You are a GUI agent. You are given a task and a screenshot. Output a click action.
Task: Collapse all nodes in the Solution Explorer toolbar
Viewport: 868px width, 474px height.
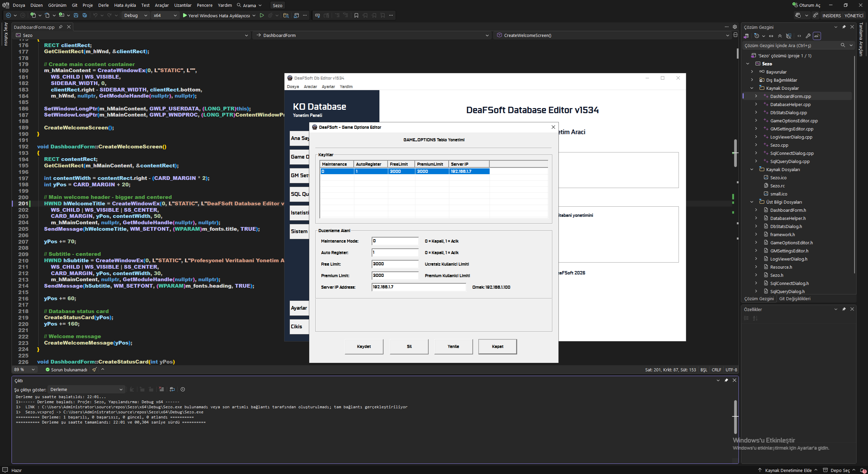pos(780,36)
